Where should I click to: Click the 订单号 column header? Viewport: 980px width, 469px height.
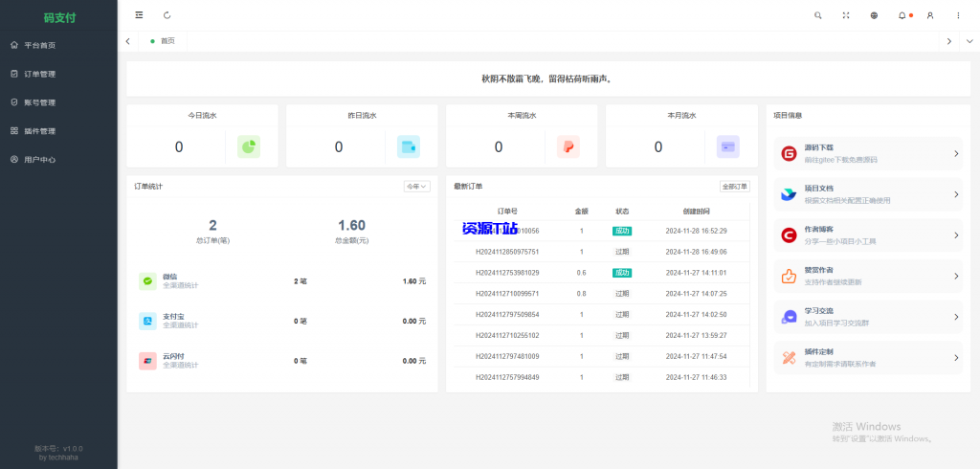(507, 211)
